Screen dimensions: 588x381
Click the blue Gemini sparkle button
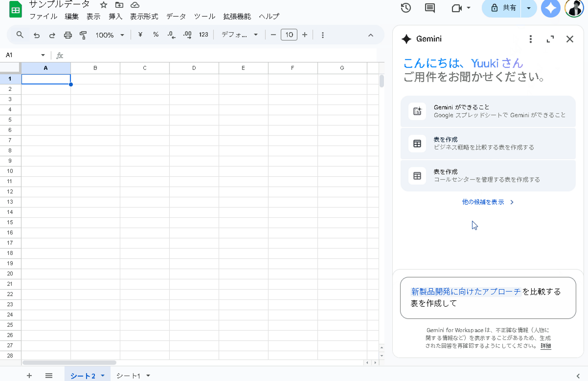(550, 8)
